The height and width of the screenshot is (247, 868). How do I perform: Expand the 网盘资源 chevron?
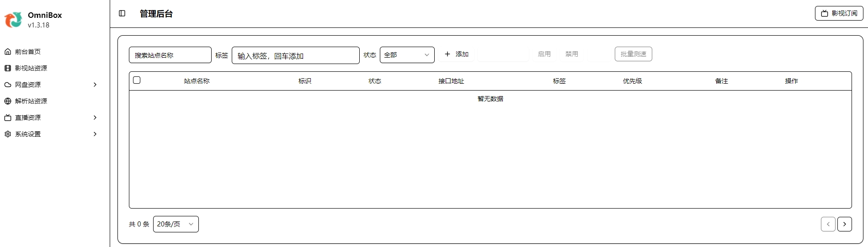[x=95, y=85]
